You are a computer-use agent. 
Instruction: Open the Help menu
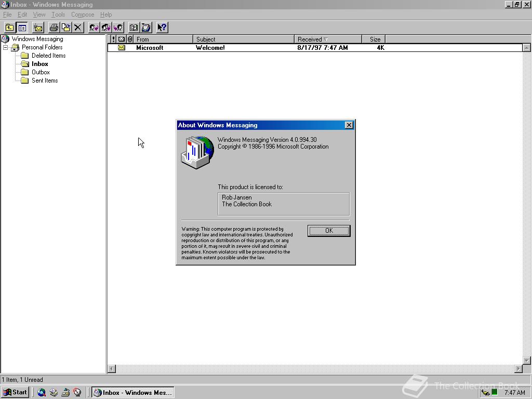106,15
